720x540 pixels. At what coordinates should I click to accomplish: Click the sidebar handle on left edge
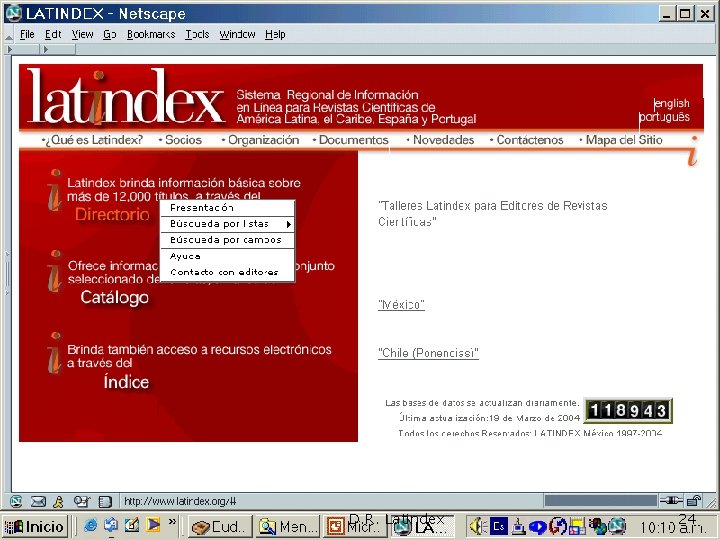(x=7, y=274)
